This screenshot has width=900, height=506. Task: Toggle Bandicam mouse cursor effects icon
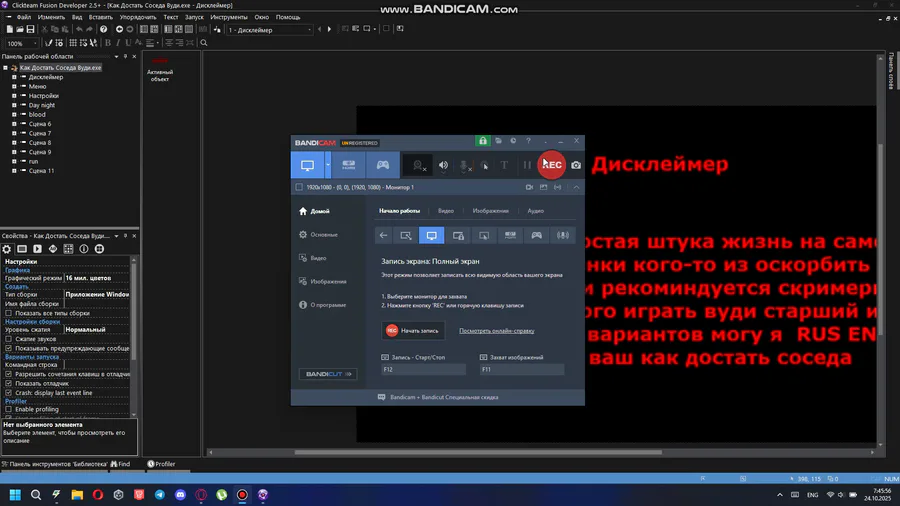(x=484, y=166)
